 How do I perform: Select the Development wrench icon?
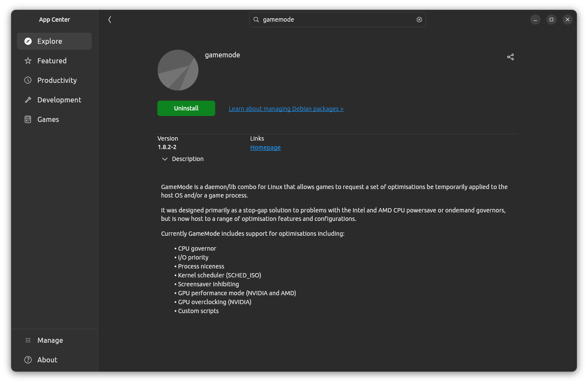click(x=28, y=99)
